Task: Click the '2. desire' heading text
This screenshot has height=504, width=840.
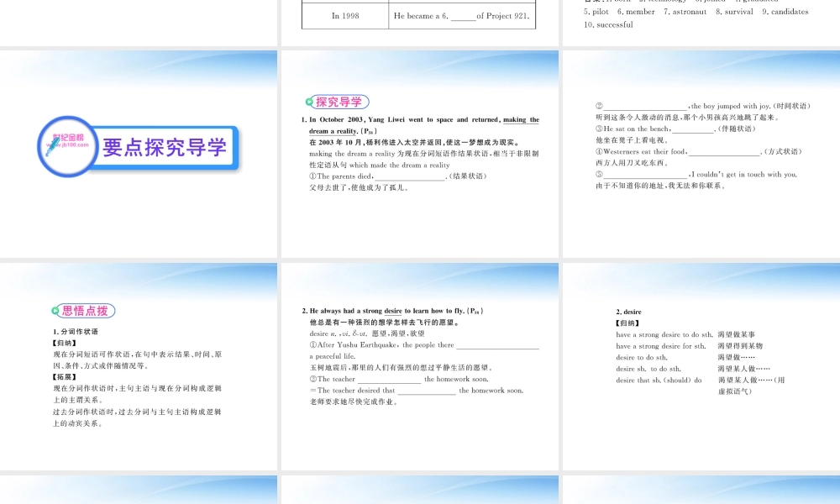Action: click(x=628, y=312)
